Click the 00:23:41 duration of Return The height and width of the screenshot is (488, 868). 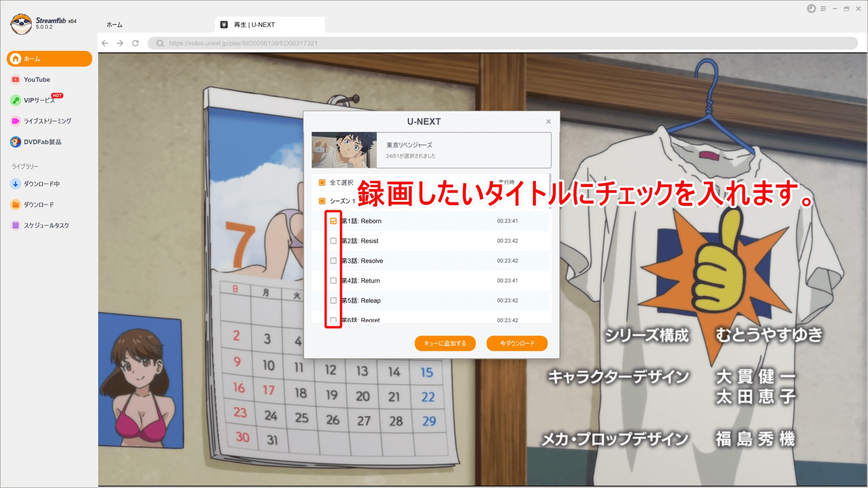tap(507, 281)
